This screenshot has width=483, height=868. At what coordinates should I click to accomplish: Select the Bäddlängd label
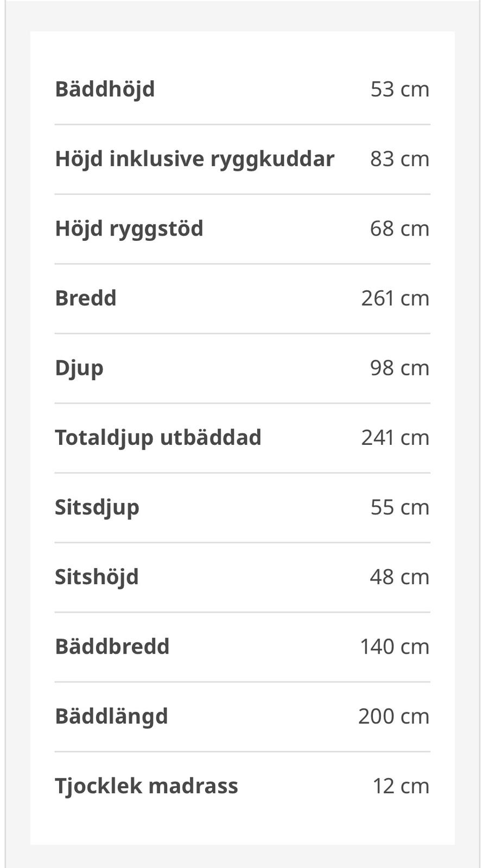111,717
